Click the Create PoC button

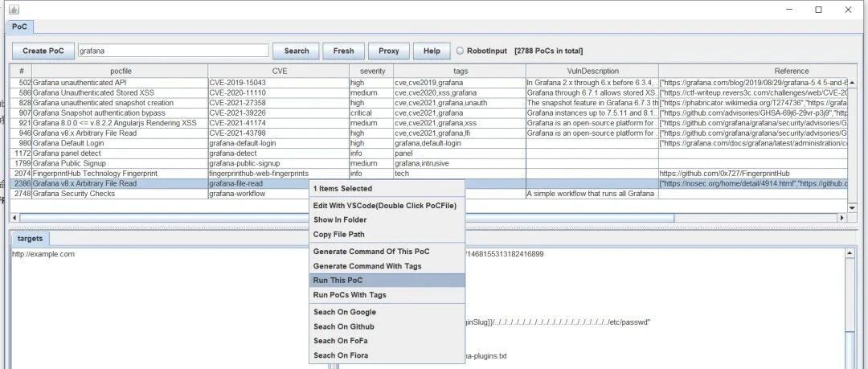click(43, 51)
